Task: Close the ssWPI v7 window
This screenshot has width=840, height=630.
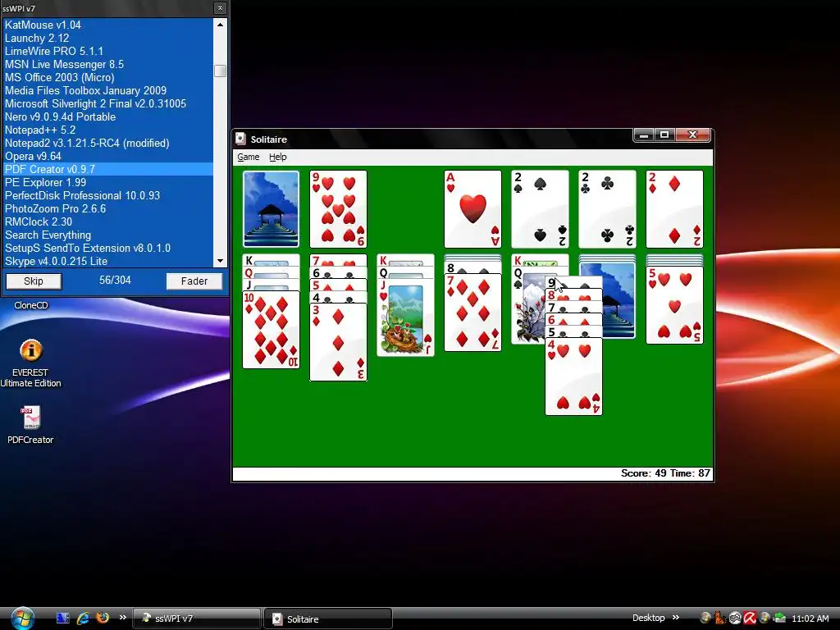Action: click(x=220, y=8)
